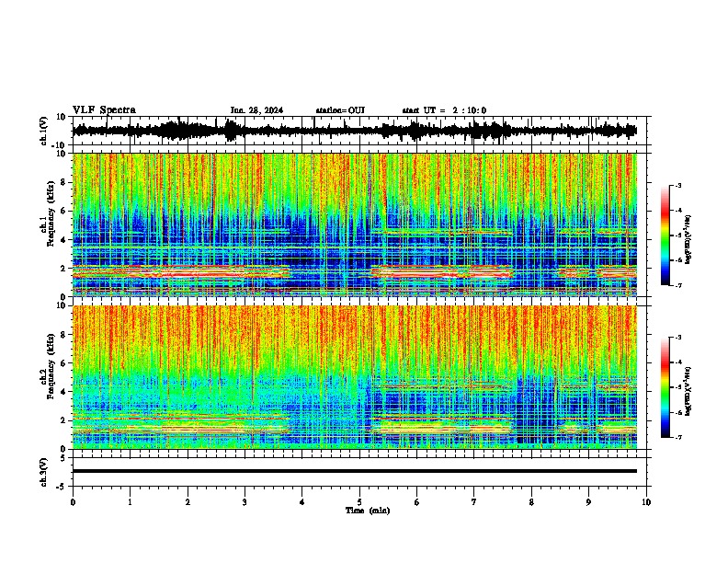This screenshot has width=728, height=563.
Task: Click time axis tick label "6"
Action: (417, 502)
